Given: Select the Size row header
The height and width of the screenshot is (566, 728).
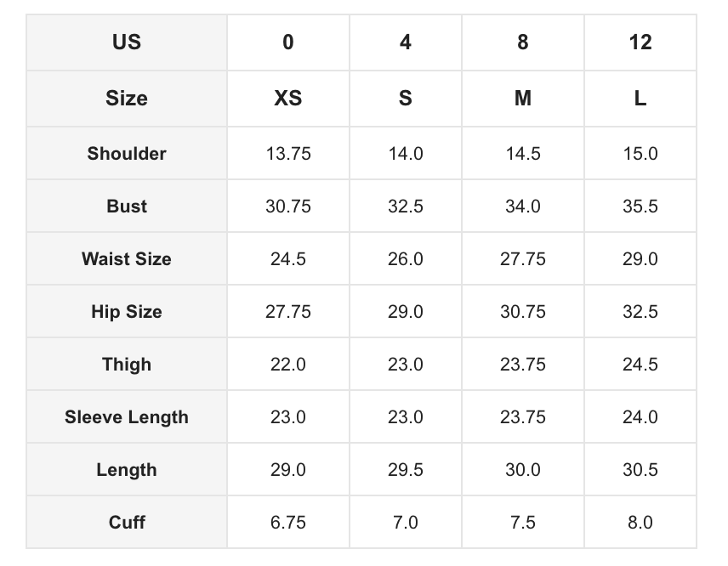Looking at the screenshot, I should pos(127,99).
